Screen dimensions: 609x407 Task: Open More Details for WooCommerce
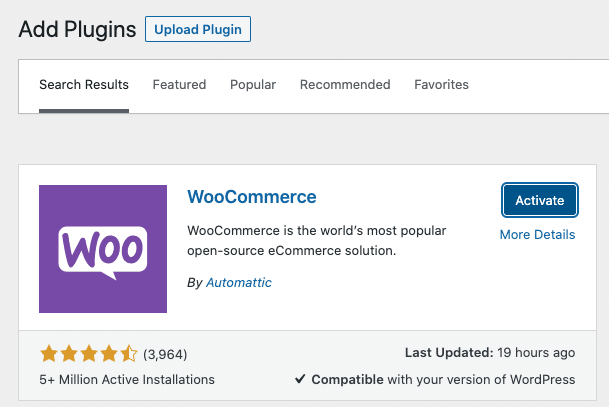(x=537, y=235)
